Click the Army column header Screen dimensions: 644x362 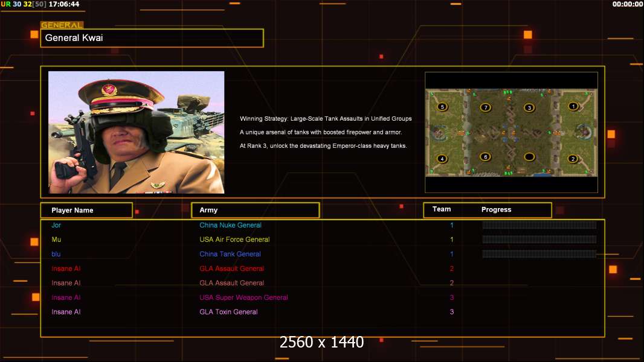[x=255, y=210]
